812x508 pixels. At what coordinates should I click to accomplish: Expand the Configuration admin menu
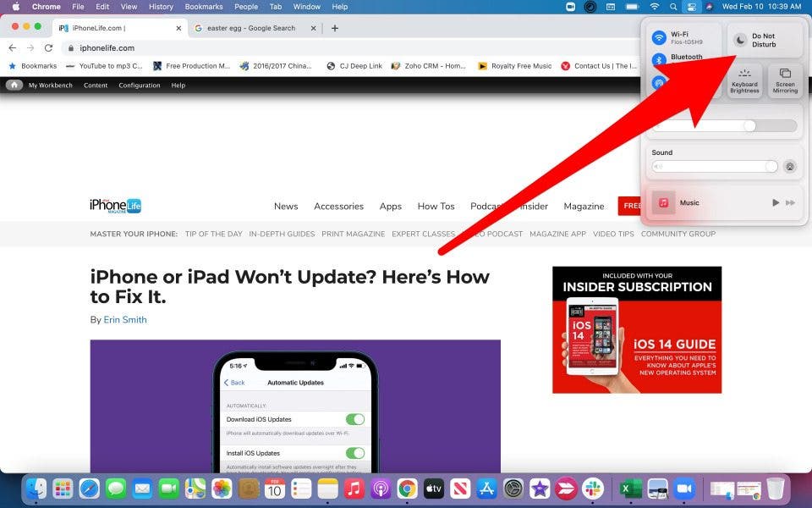139,86
